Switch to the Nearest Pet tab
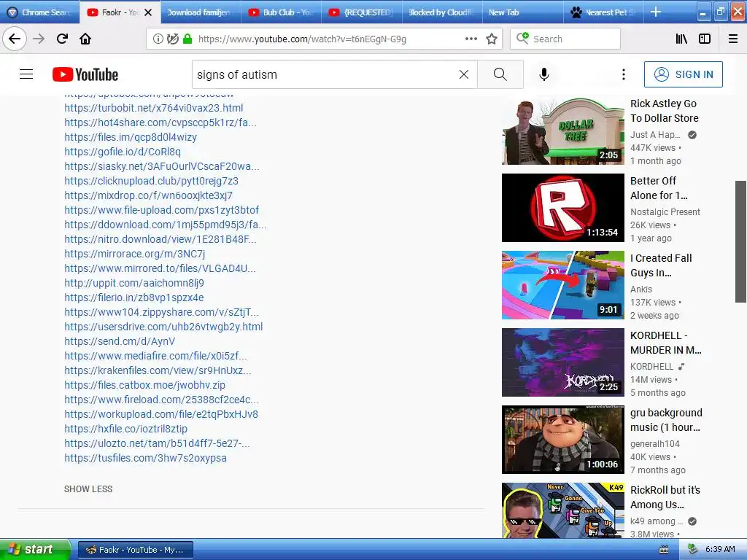Screen dimensions: 747x560 pyautogui.click(x=603, y=12)
